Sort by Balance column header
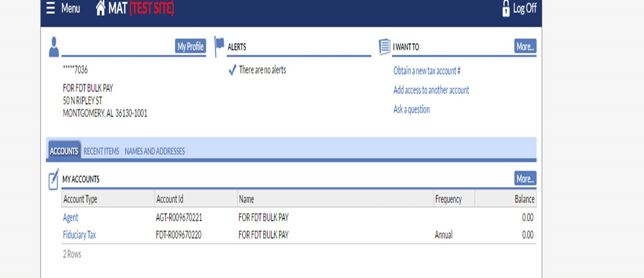The height and width of the screenshot is (278, 644). (505, 199)
